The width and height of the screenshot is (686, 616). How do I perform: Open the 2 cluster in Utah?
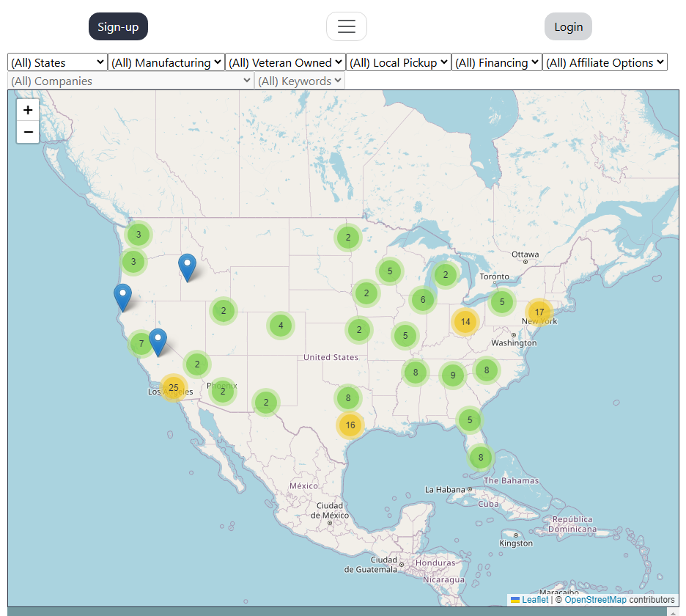[224, 311]
